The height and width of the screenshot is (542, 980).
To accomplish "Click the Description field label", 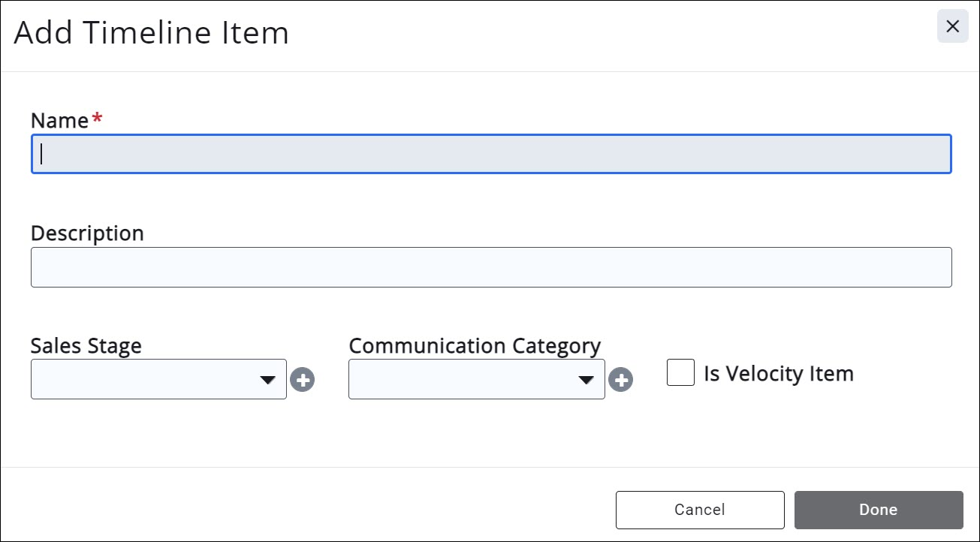I will pyautogui.click(x=87, y=233).
